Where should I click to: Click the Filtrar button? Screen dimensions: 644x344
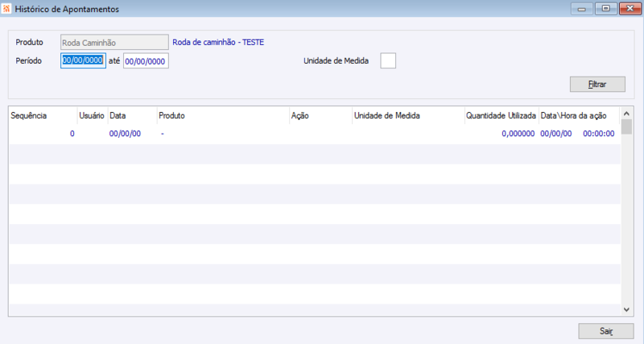point(597,85)
